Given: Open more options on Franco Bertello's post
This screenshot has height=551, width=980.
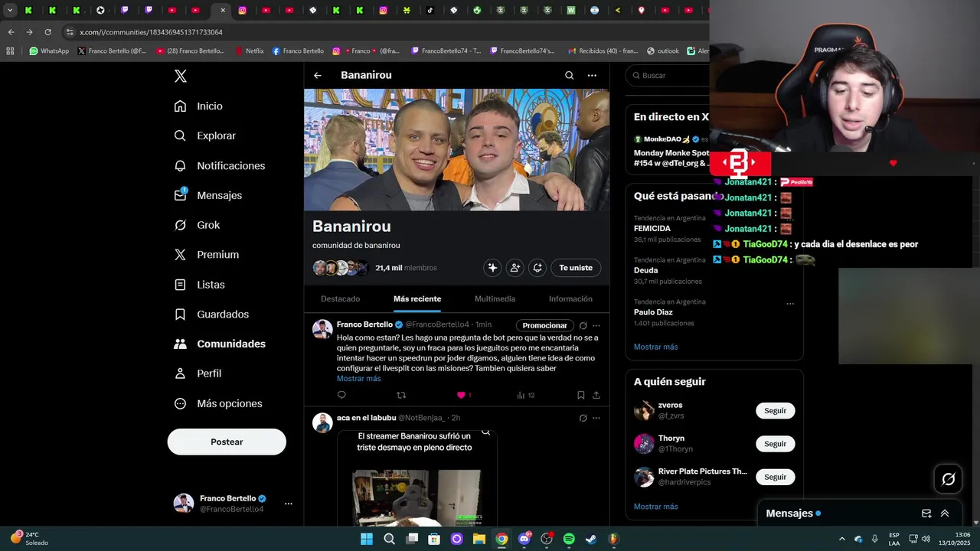Looking at the screenshot, I should tap(596, 325).
